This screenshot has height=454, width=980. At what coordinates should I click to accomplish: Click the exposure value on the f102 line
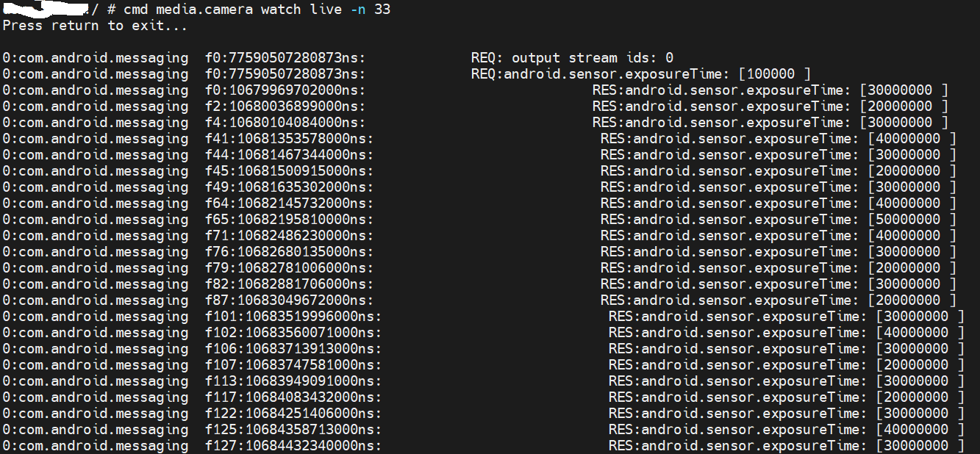[920, 333]
